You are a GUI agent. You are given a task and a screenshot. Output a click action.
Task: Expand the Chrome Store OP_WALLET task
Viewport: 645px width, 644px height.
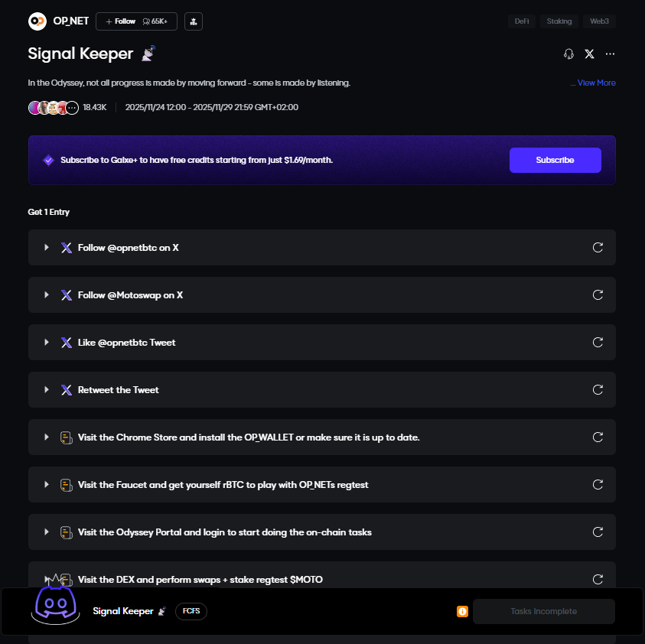click(47, 437)
